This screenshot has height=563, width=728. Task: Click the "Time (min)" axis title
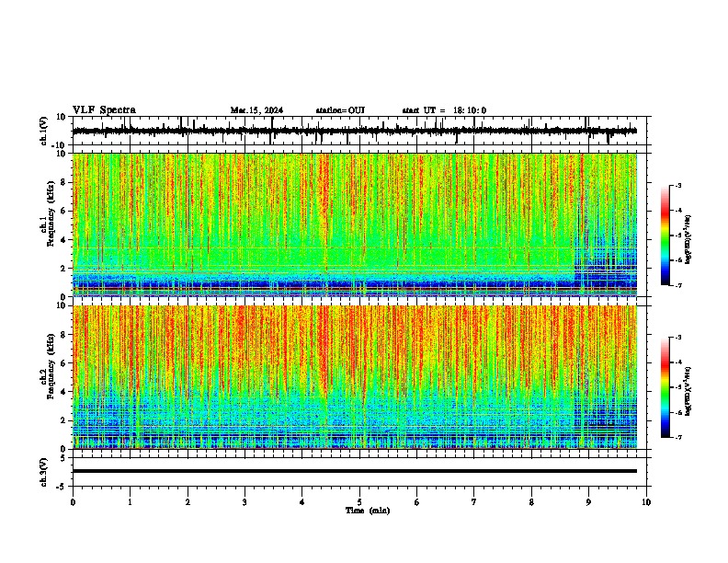[x=368, y=511]
